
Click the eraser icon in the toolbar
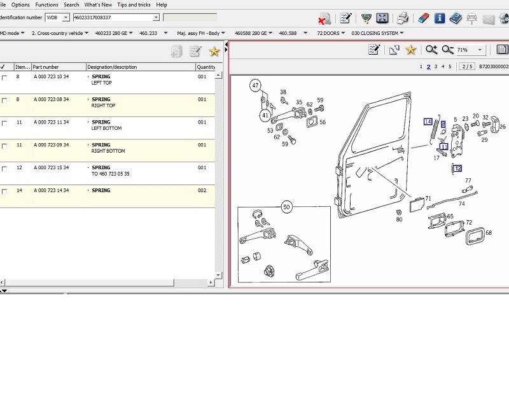pos(424,18)
